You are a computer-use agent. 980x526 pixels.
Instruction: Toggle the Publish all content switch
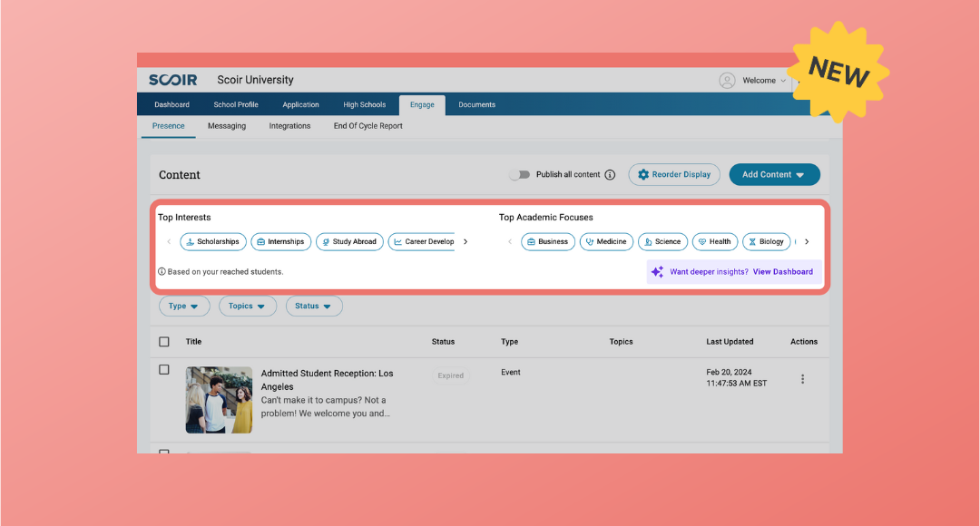point(519,175)
